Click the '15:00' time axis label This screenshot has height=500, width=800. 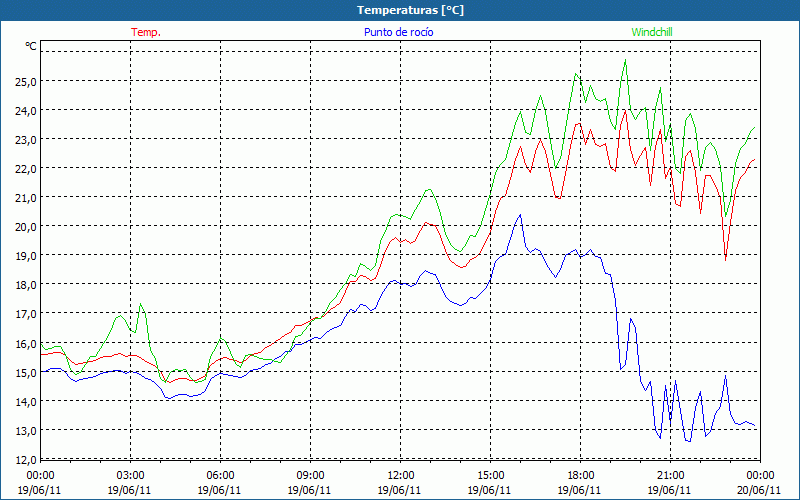pyautogui.click(x=490, y=476)
